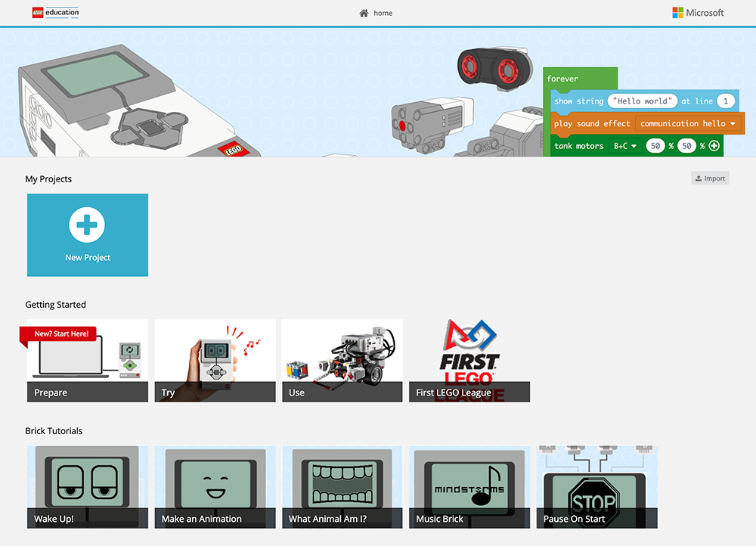Viewport: 756px width, 546px height.
Task: Click the plus icon on tank motors block
Action: pyautogui.click(x=714, y=146)
